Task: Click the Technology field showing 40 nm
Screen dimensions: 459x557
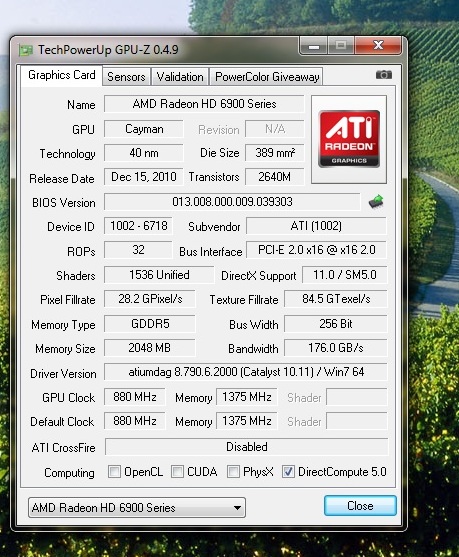Action: tap(144, 153)
